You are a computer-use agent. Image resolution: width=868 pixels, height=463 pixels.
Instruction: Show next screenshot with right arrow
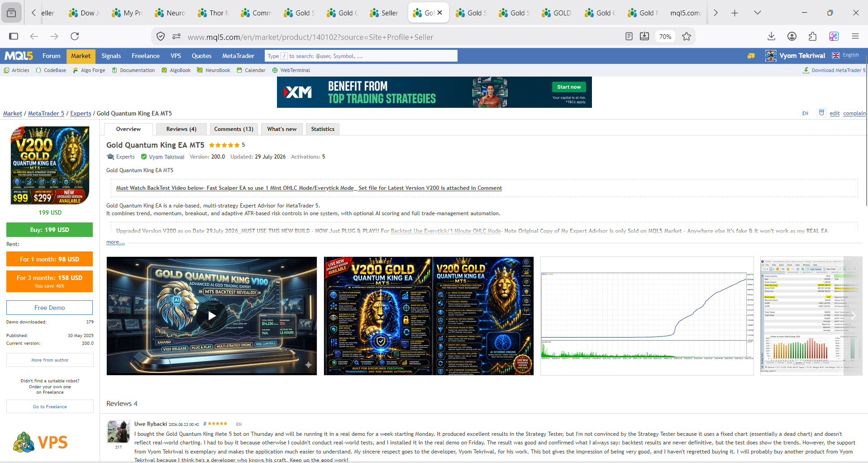coord(853,316)
